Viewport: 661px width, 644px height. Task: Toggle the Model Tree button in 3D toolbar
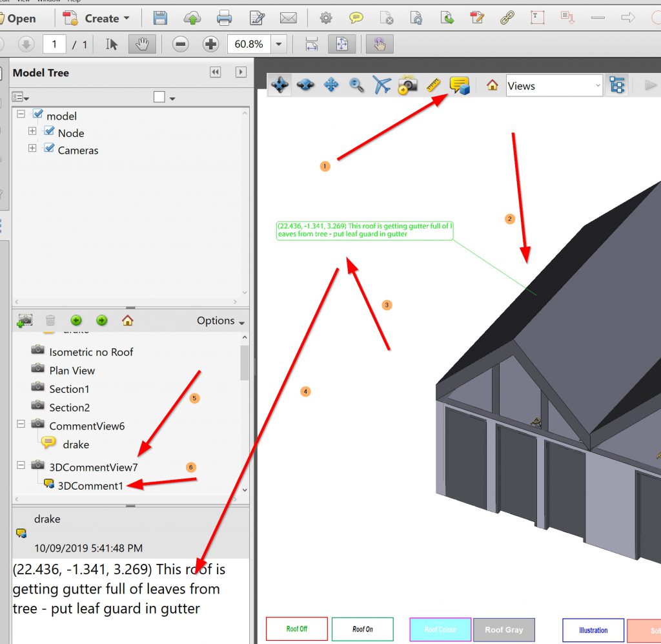618,85
